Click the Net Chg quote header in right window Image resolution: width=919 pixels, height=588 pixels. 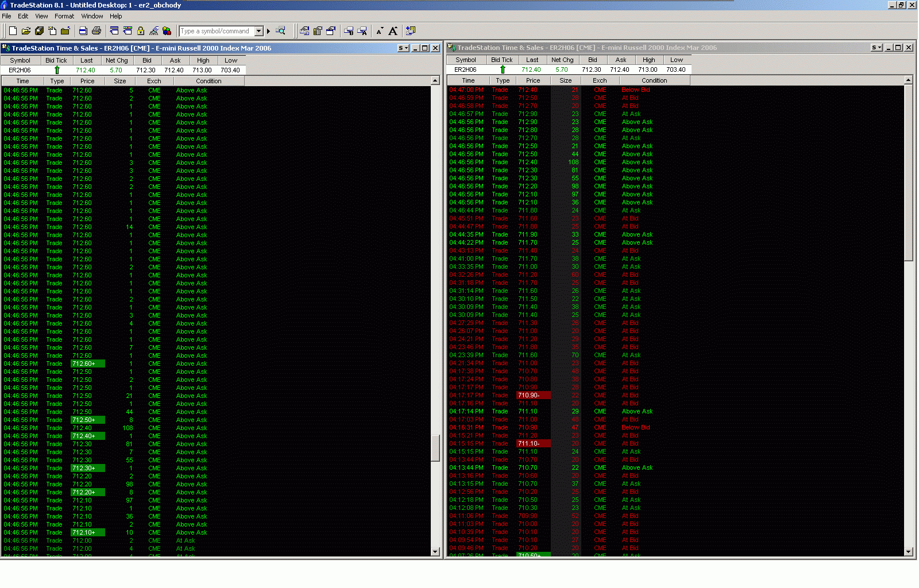point(562,60)
